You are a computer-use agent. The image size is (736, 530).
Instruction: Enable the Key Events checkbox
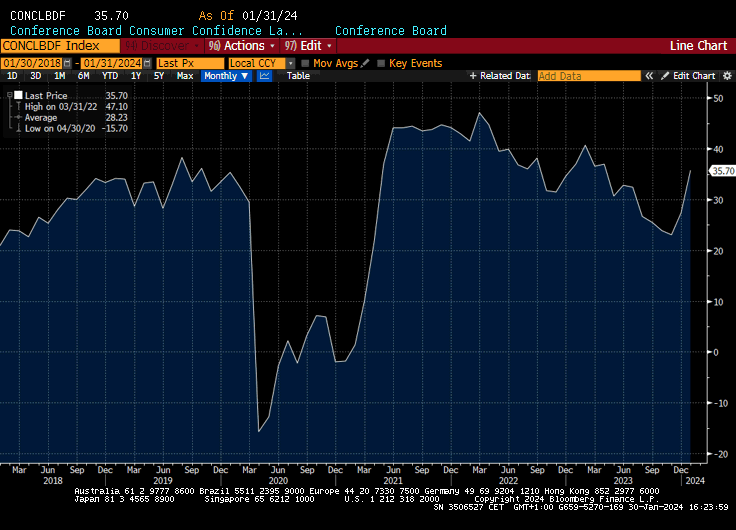coord(381,63)
